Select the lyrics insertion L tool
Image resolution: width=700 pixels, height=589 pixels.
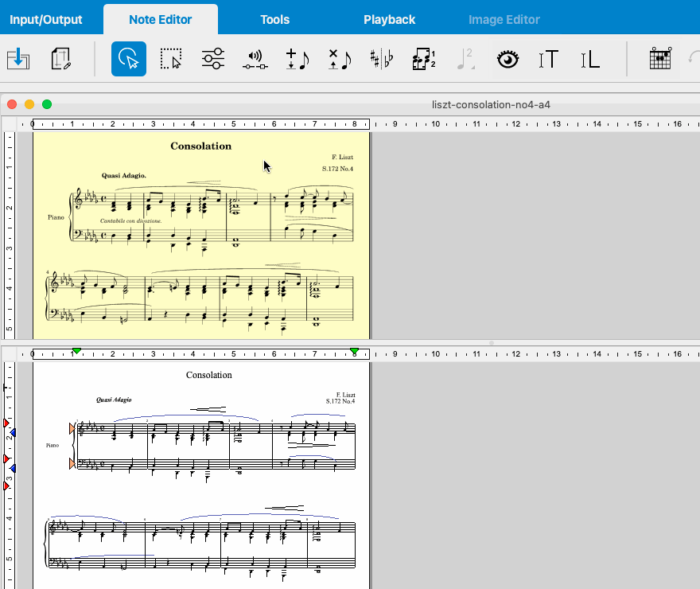[x=590, y=59]
